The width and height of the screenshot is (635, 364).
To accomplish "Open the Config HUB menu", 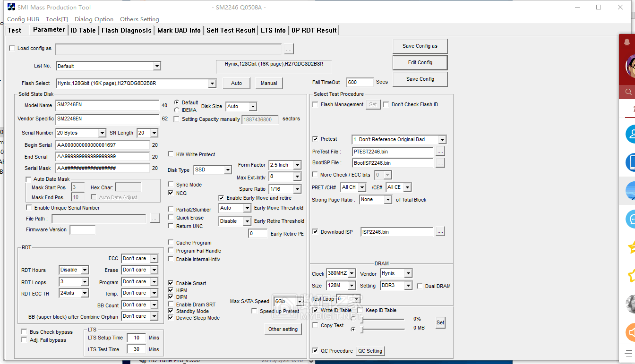I will (x=23, y=19).
